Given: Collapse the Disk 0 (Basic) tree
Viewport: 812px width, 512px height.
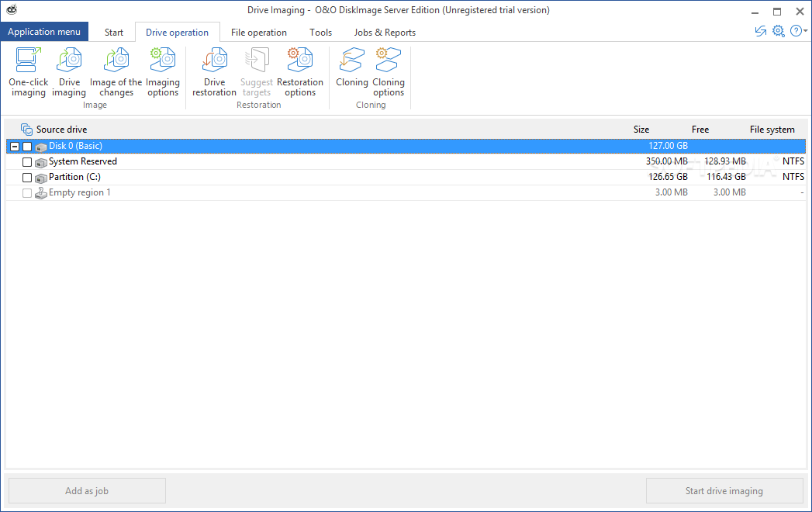Looking at the screenshot, I should point(15,147).
